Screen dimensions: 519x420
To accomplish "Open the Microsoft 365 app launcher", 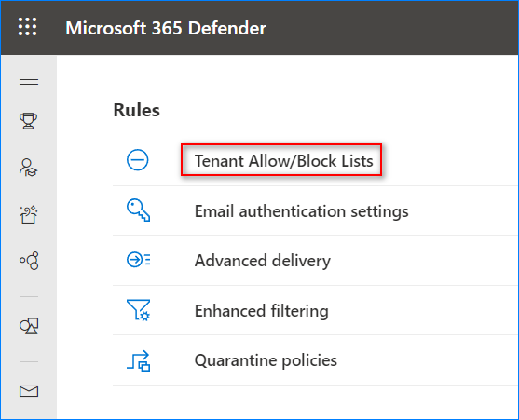I will (x=27, y=27).
